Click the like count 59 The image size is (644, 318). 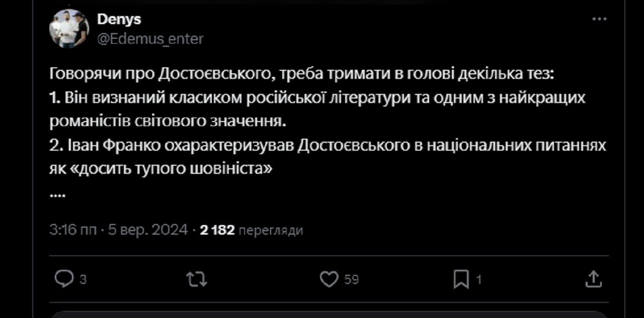(x=351, y=280)
